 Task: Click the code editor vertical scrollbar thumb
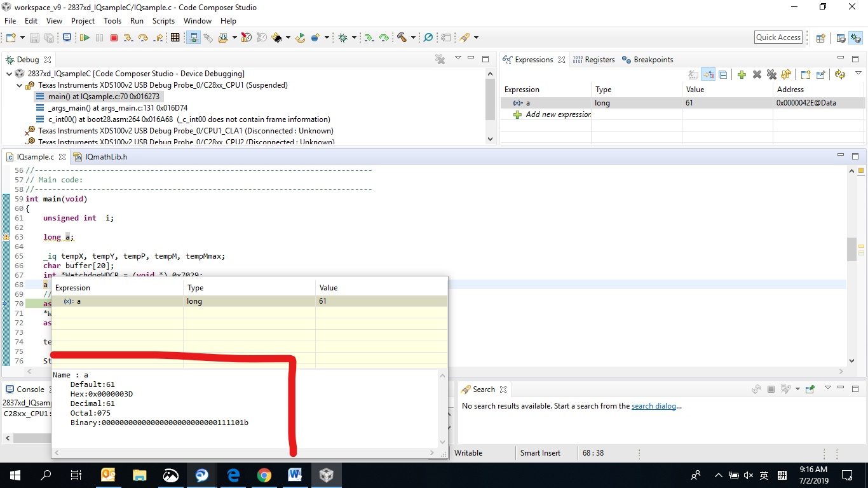(852, 249)
